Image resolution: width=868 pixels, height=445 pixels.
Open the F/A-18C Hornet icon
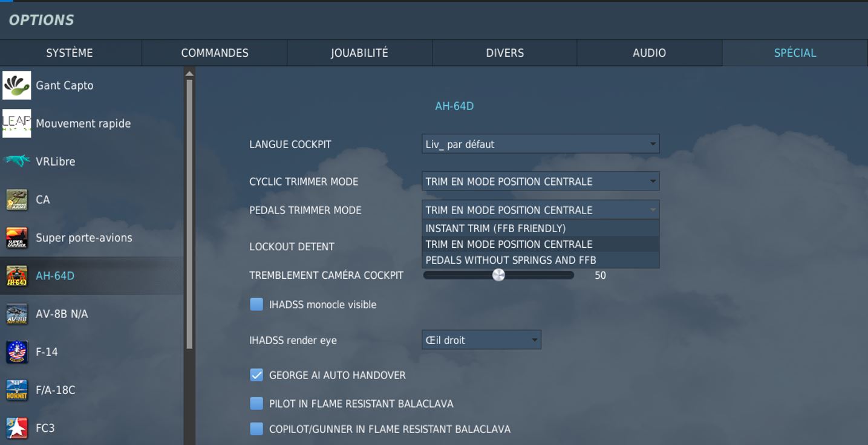16,390
